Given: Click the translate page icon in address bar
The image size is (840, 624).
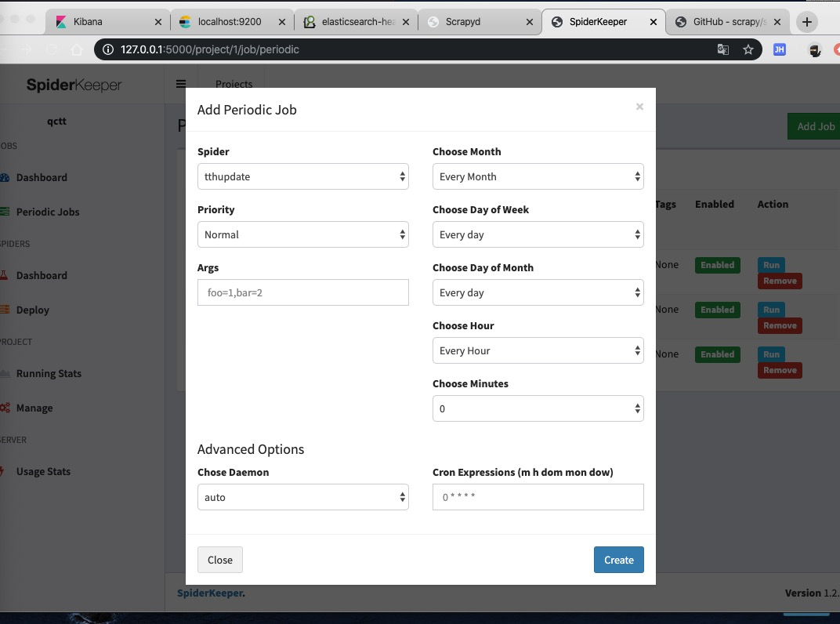Looking at the screenshot, I should 722,50.
